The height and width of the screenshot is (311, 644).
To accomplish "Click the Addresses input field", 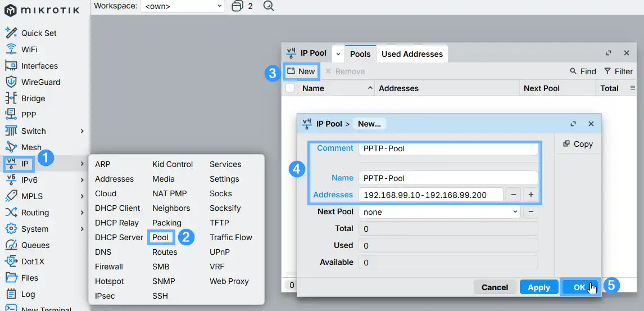I will pyautogui.click(x=431, y=195).
